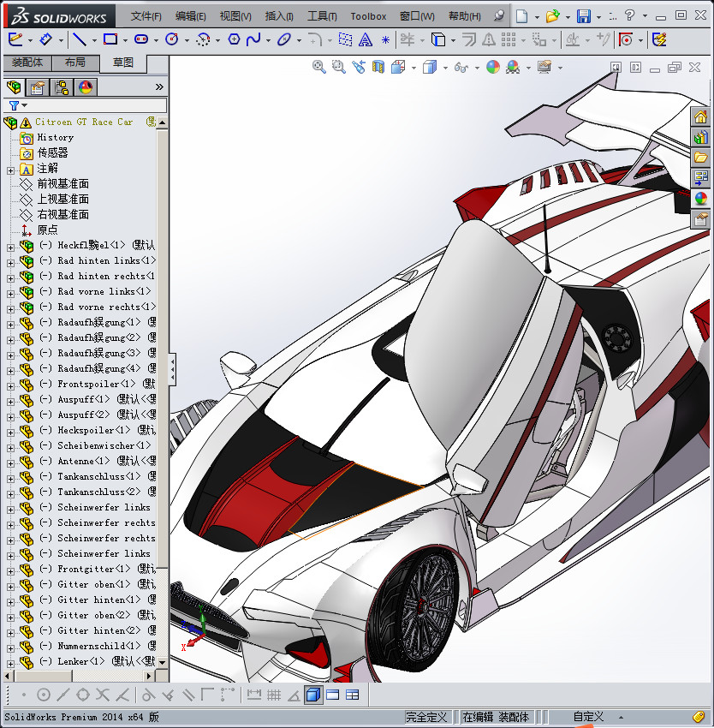The height and width of the screenshot is (728, 714).
Task: Click the Zoom to Fit icon
Action: pyautogui.click(x=319, y=67)
